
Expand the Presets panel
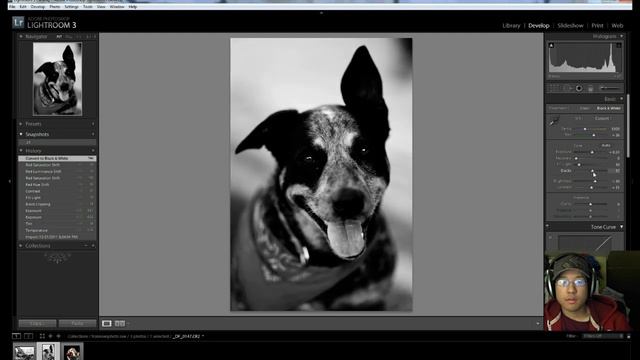[x=21, y=124]
